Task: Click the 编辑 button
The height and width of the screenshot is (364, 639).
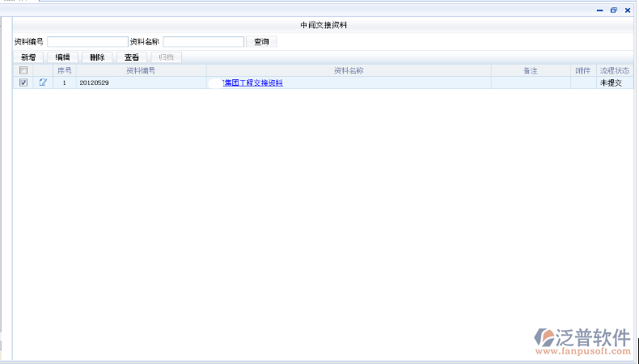Action: click(62, 57)
